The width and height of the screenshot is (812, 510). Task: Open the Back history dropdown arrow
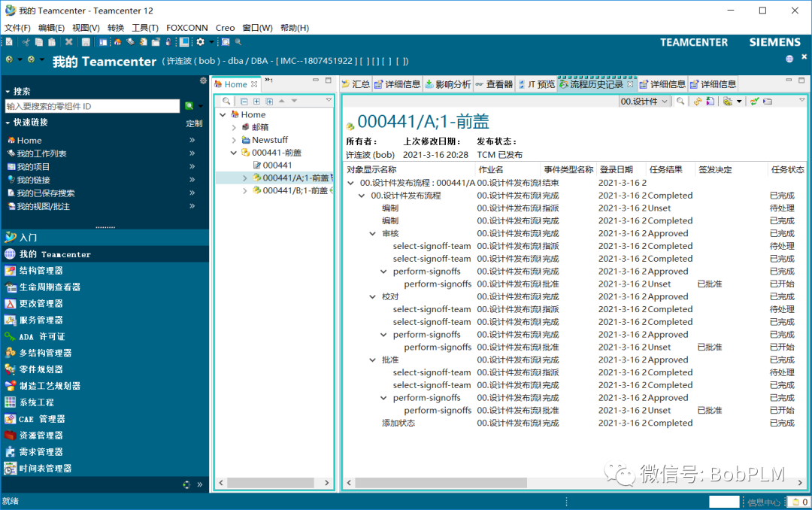(x=20, y=59)
